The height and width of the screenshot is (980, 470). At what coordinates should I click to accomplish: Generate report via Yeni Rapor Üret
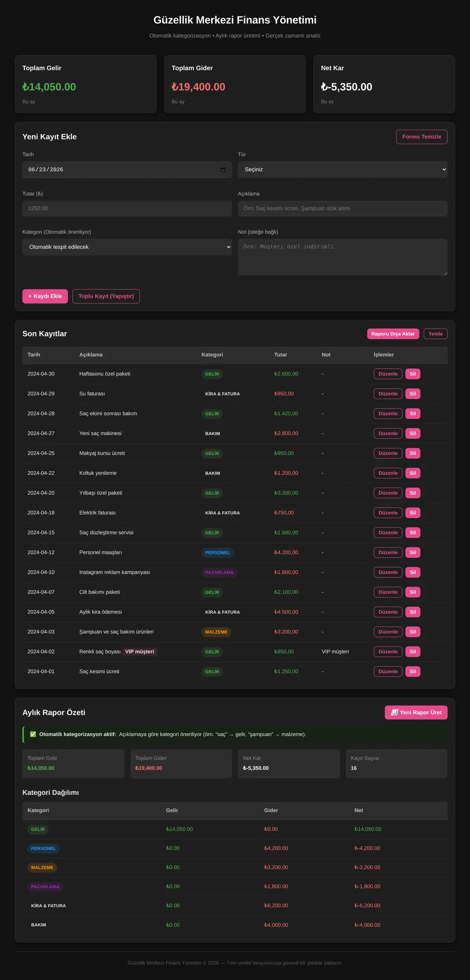tap(416, 713)
